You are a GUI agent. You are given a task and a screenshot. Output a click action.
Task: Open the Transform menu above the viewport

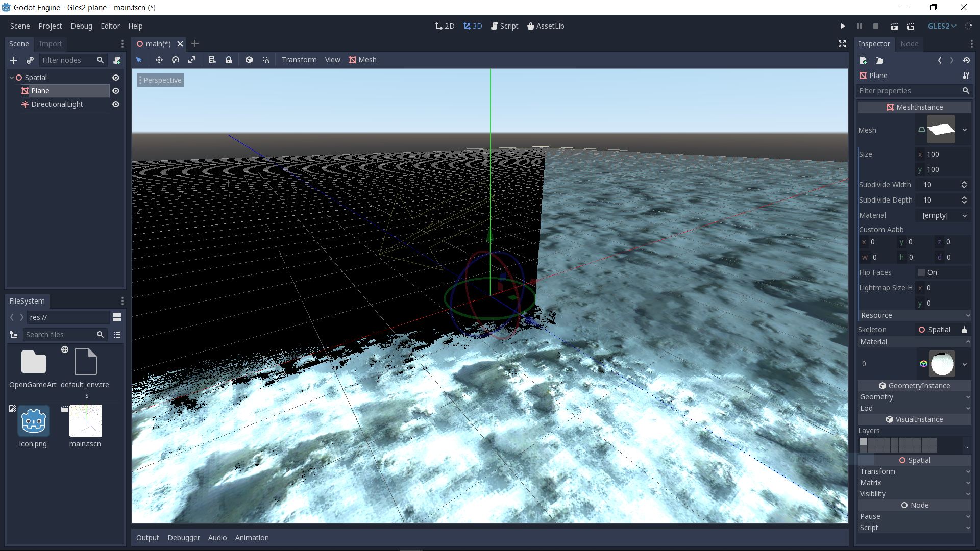299,60
